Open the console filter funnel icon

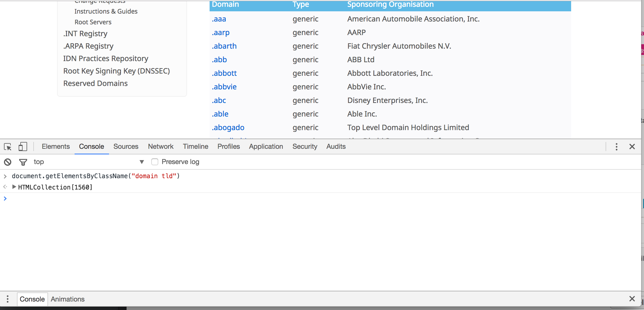click(x=23, y=162)
